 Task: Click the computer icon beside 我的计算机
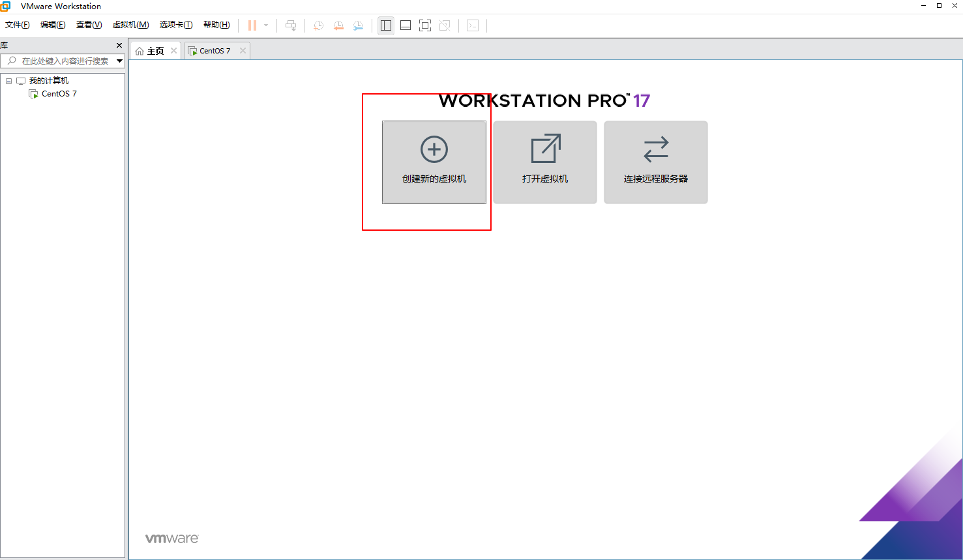[21, 81]
